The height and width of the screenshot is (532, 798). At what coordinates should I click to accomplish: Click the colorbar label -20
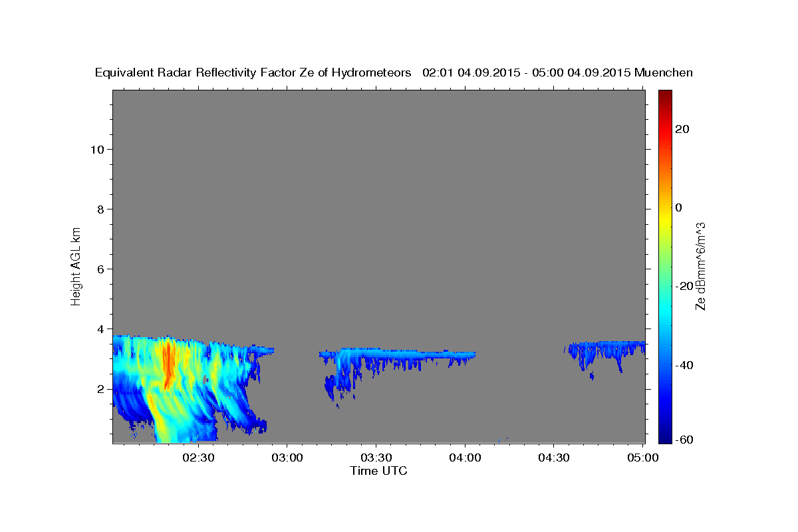684,286
